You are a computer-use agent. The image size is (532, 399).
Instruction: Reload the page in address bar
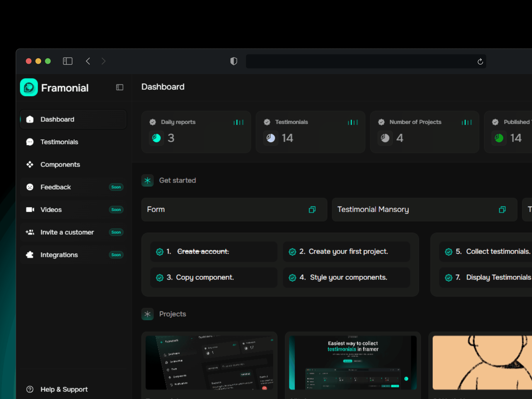tap(480, 62)
